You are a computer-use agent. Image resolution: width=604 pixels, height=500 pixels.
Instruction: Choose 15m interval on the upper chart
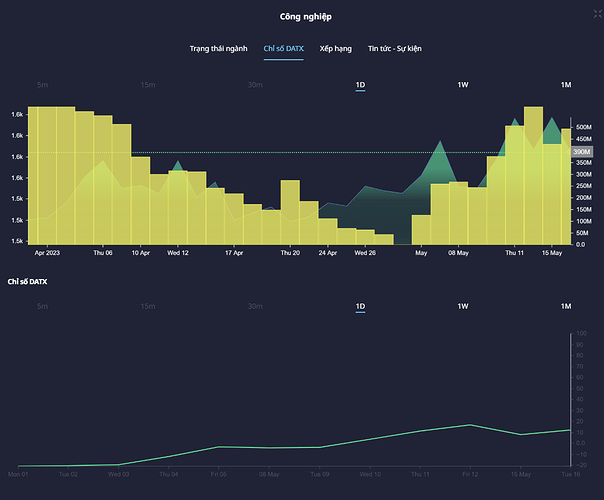point(148,85)
